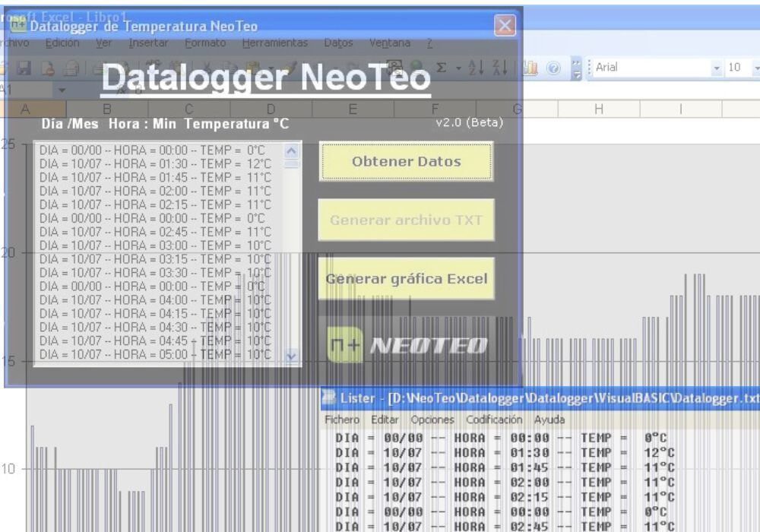This screenshot has height=532, width=760.
Task: Click the data list scroll-down arrow
Action: (x=291, y=356)
